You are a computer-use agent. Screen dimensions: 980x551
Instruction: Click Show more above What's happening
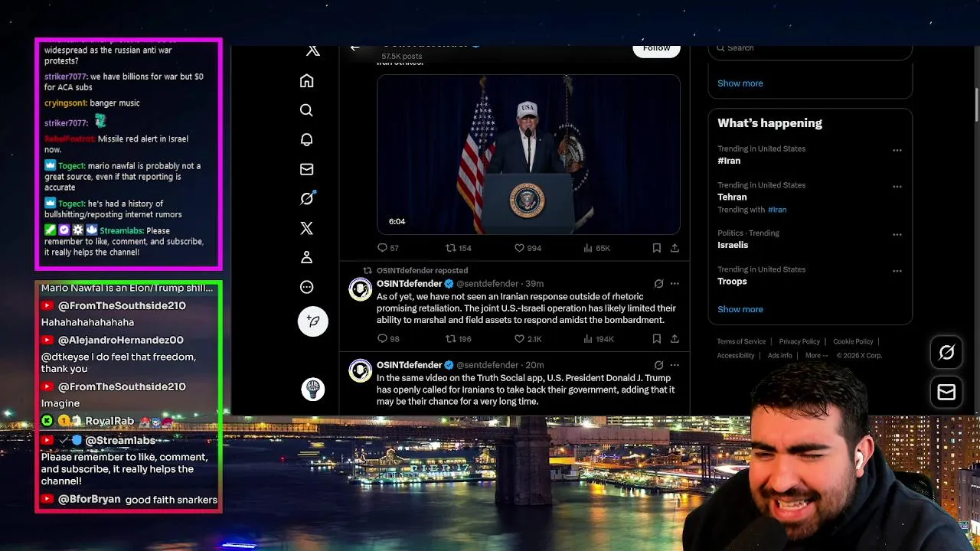(740, 83)
